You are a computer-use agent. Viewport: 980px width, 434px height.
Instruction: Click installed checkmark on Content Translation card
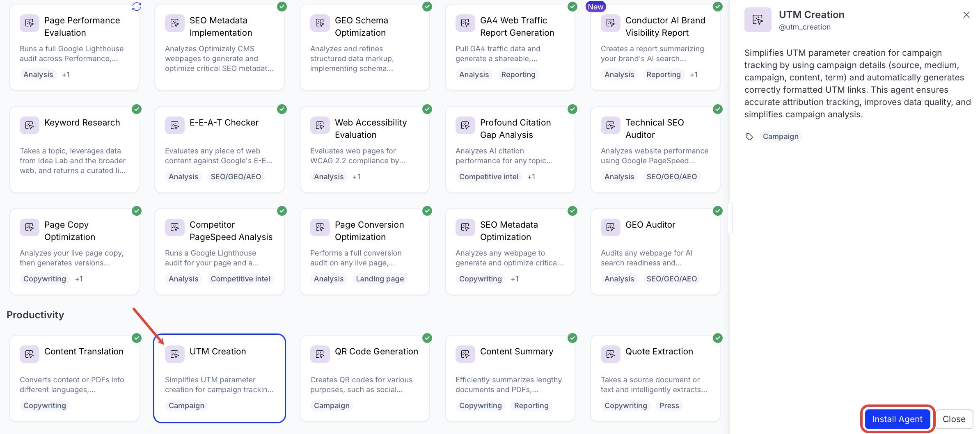click(137, 338)
